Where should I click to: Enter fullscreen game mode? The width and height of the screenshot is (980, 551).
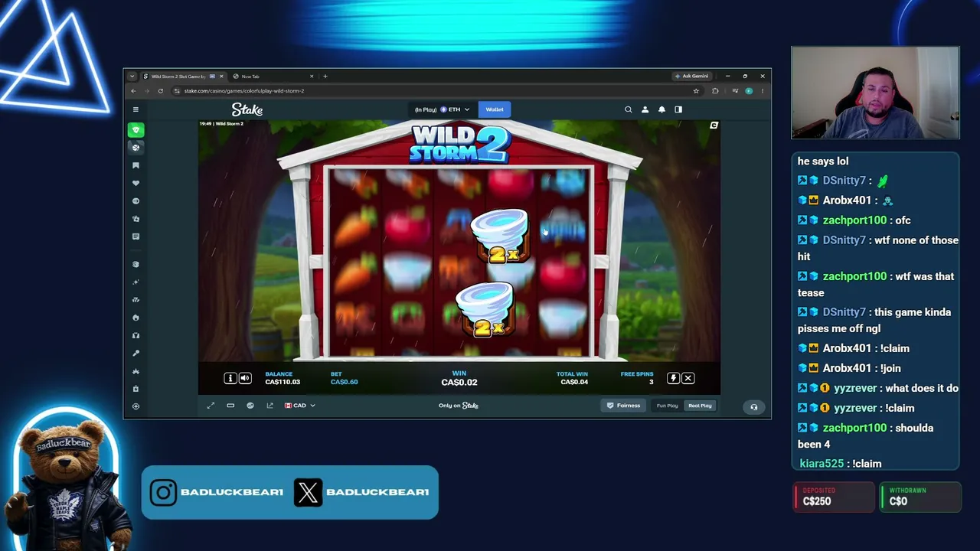[x=211, y=406]
